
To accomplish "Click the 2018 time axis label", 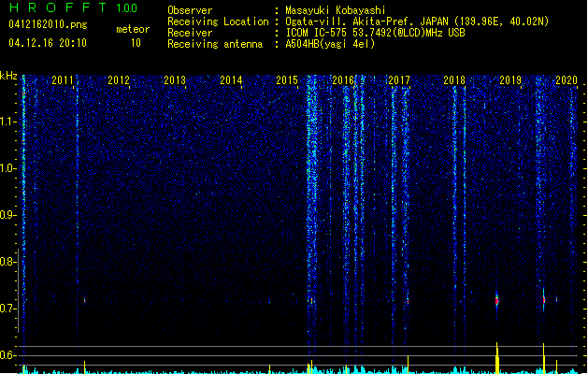I will pyautogui.click(x=454, y=80).
